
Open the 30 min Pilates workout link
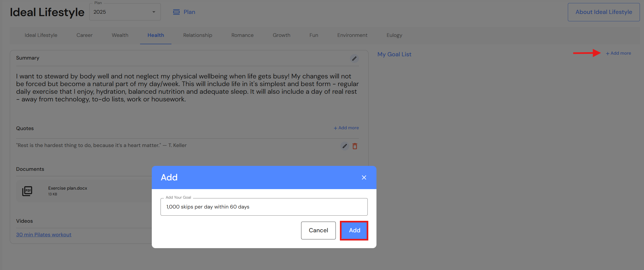[44, 235]
